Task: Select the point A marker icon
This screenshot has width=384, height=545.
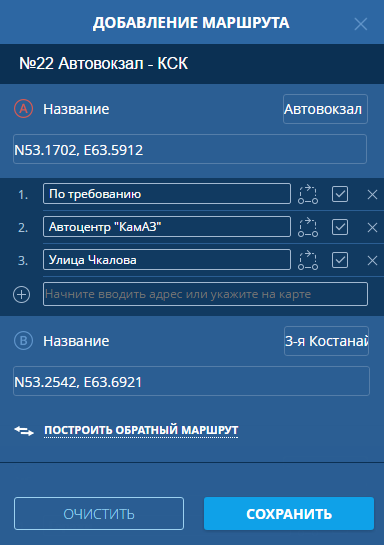Action: [x=23, y=109]
